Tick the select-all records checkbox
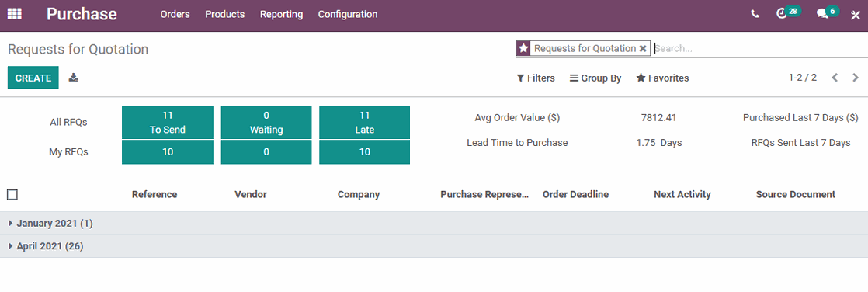This screenshot has height=292, width=868. pyautogui.click(x=12, y=194)
